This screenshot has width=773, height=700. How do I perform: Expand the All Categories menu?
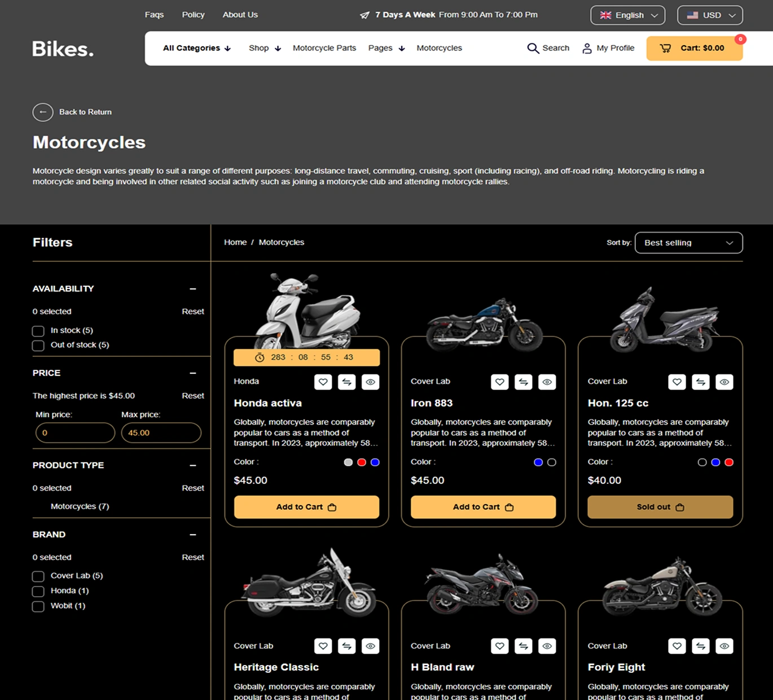(197, 48)
